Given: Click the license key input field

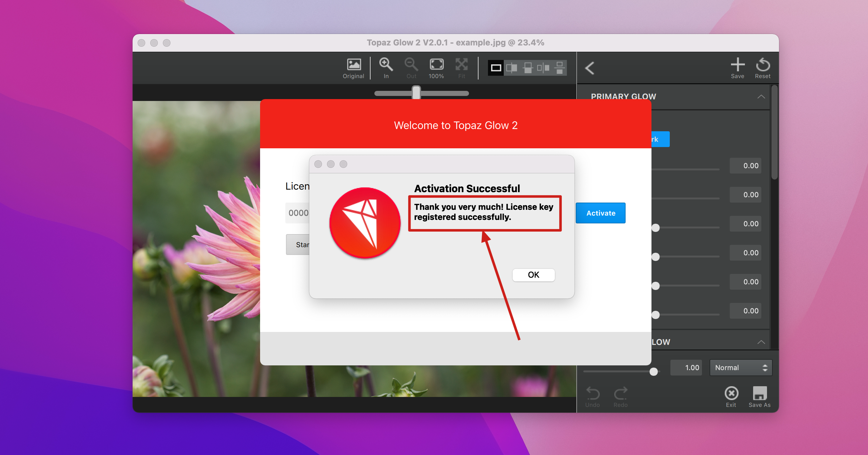Looking at the screenshot, I should pyautogui.click(x=298, y=213).
